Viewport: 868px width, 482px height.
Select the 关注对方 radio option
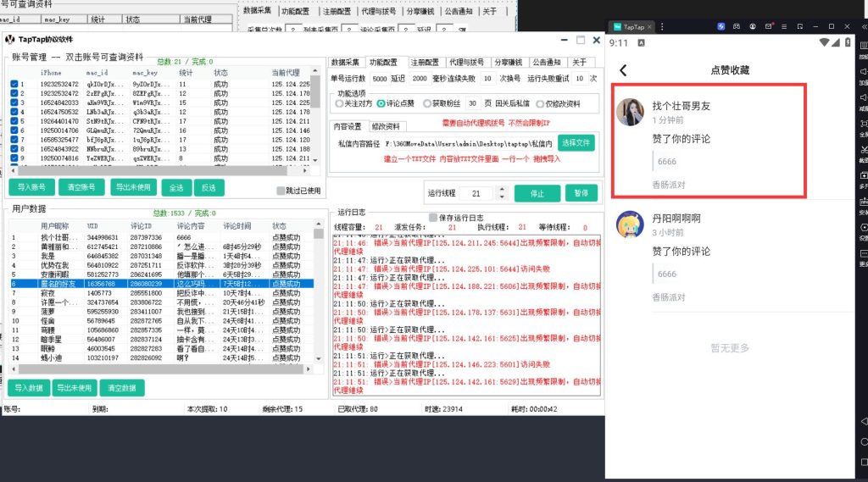[x=339, y=103]
